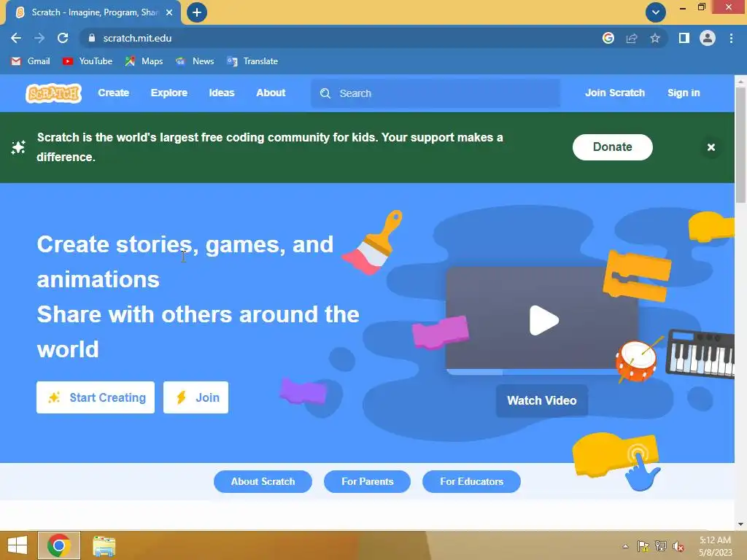This screenshot has height=560, width=747.
Task: Open the About Scratch pill link
Action: pyautogui.click(x=263, y=481)
